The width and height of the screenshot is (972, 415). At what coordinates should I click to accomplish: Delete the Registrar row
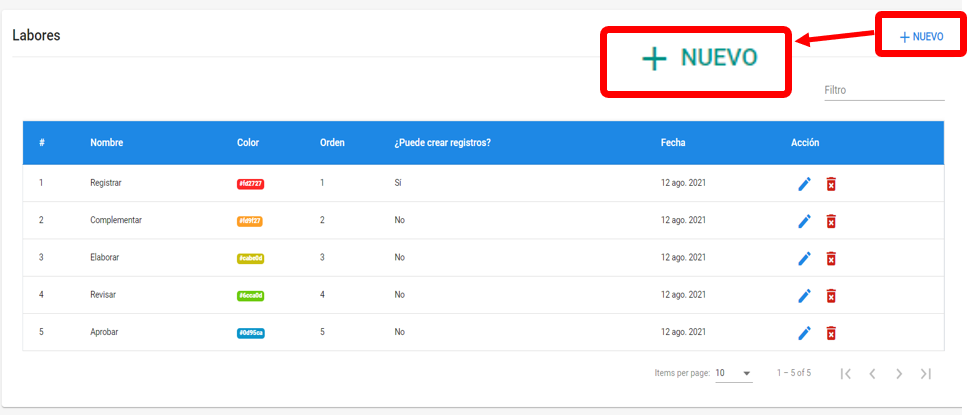coord(831,184)
